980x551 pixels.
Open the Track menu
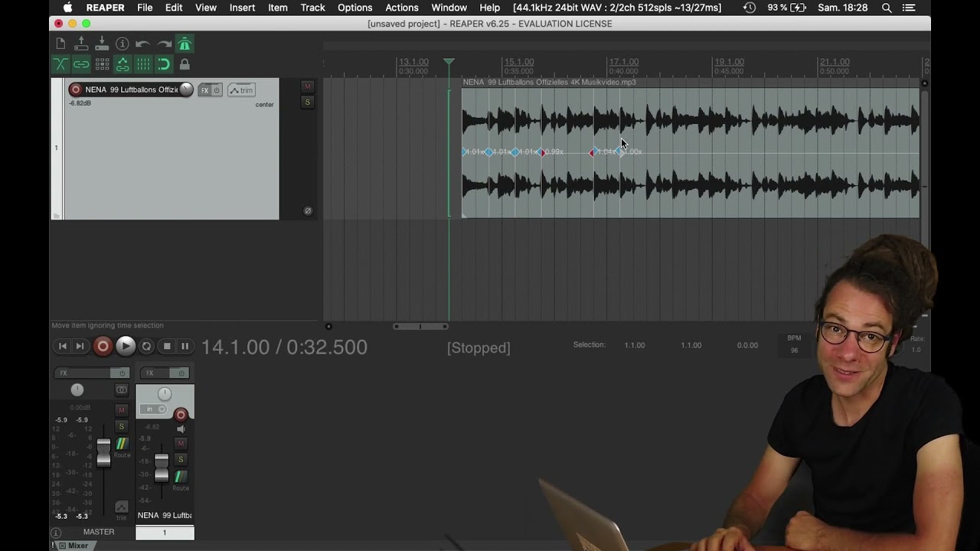[312, 8]
